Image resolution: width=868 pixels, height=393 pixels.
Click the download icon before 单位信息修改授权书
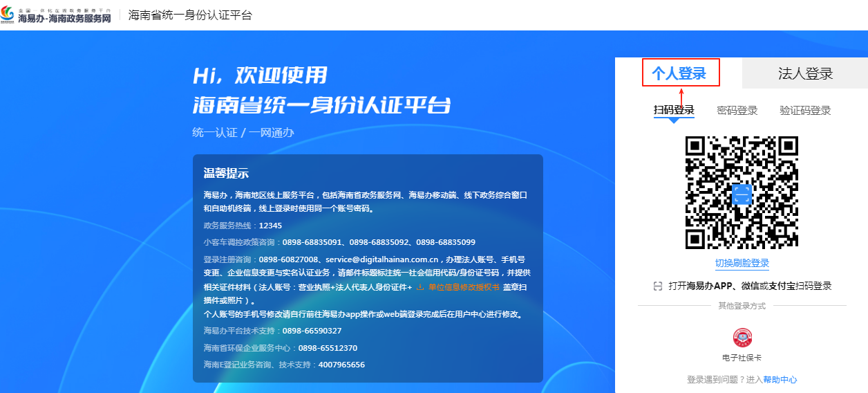(x=420, y=286)
